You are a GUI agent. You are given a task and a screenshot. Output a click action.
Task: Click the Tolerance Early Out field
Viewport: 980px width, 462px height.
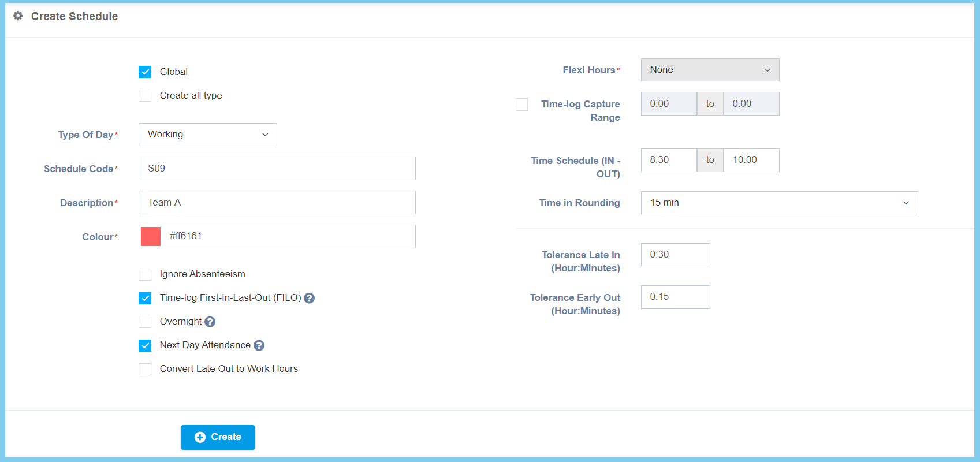[x=675, y=297]
